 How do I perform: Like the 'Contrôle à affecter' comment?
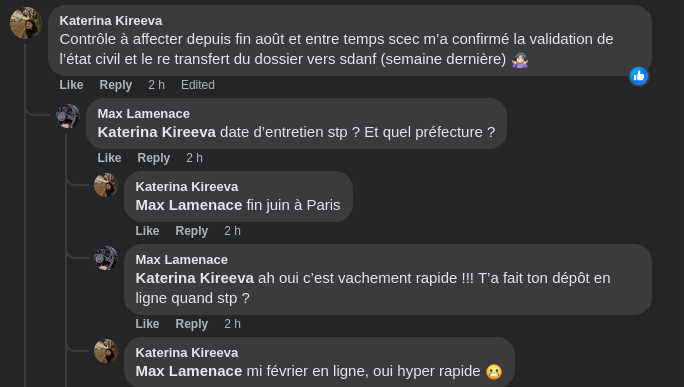pyautogui.click(x=71, y=85)
